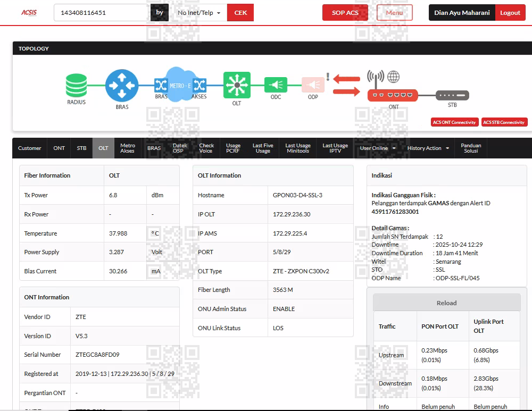The width and height of the screenshot is (532, 411).
Task: Switch to the Customer tab
Action: (x=29, y=148)
